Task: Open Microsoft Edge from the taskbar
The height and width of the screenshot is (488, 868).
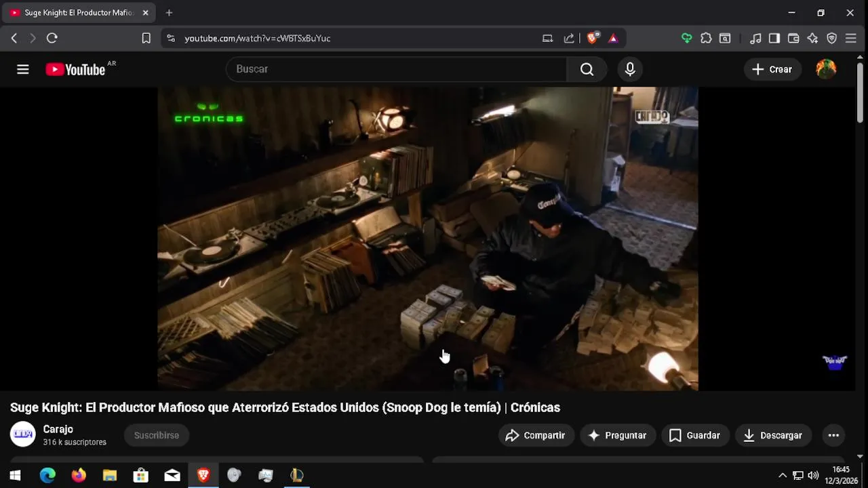Action: (x=47, y=475)
